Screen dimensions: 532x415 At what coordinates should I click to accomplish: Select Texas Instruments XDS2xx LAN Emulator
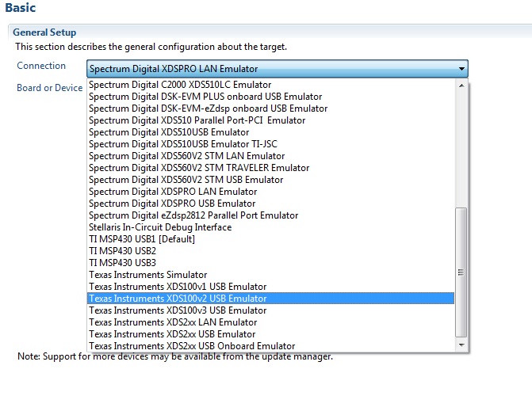[x=270, y=322]
